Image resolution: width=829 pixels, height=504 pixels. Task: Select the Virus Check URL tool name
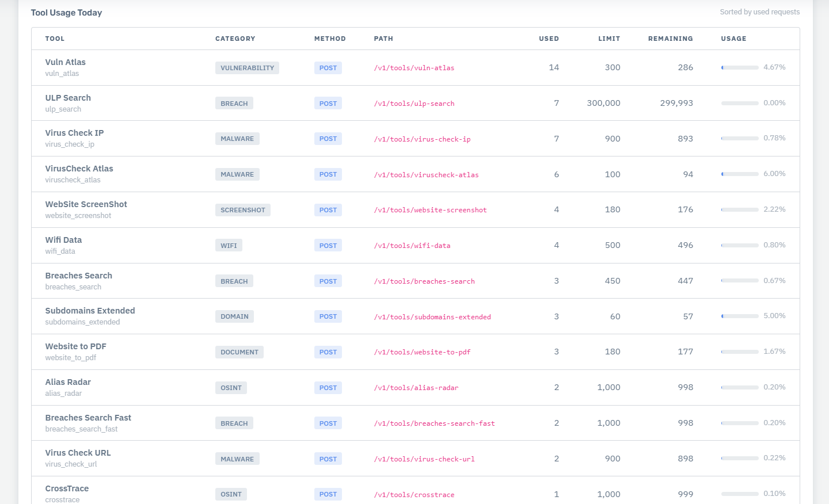(78, 453)
